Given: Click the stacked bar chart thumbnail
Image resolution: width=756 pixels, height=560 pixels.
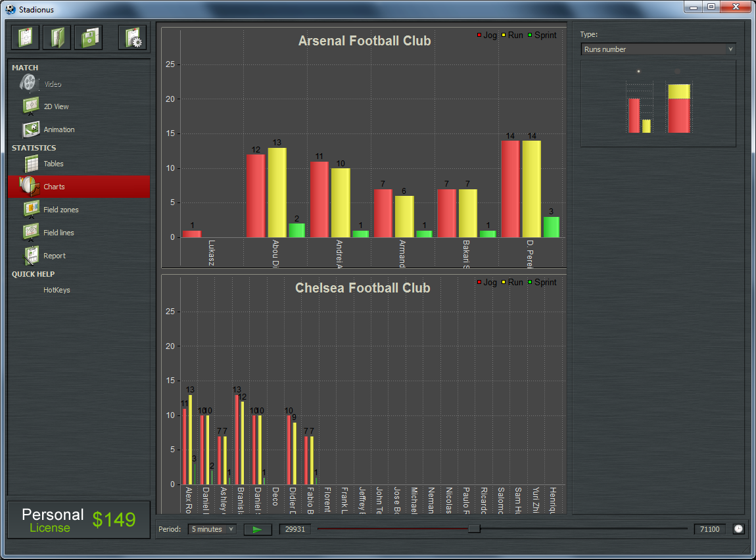Looking at the screenshot, I should coord(679,108).
